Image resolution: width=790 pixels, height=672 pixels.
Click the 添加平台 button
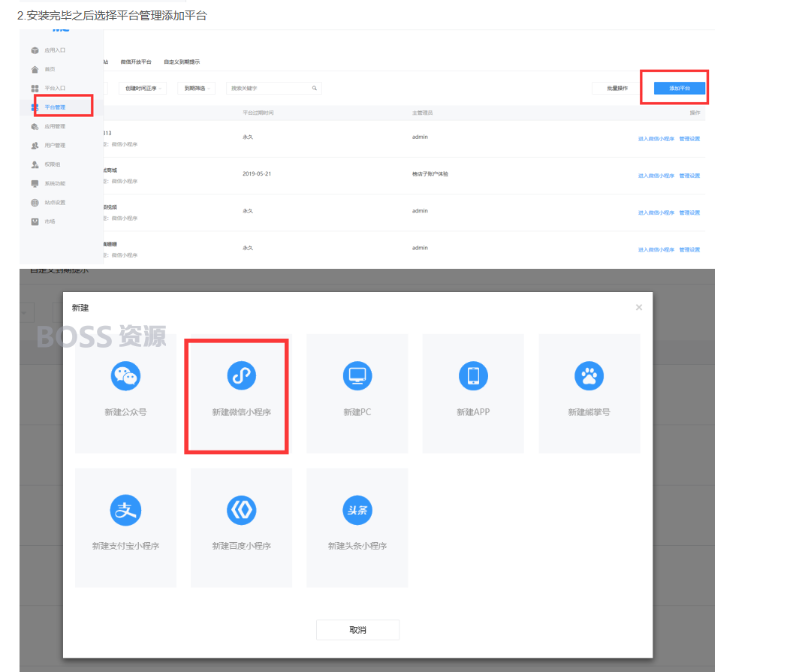click(x=679, y=88)
